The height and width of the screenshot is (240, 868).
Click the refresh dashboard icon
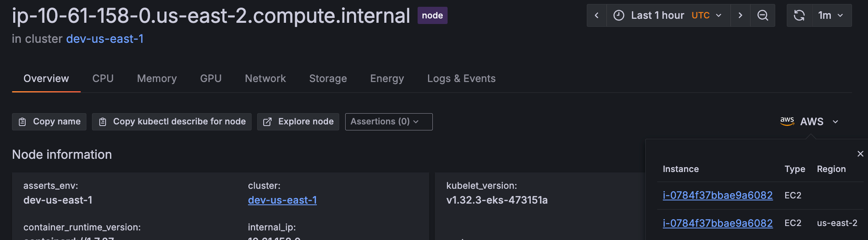pos(799,16)
